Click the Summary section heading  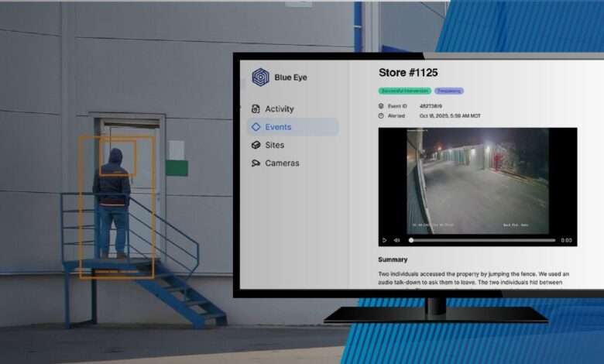click(x=393, y=259)
